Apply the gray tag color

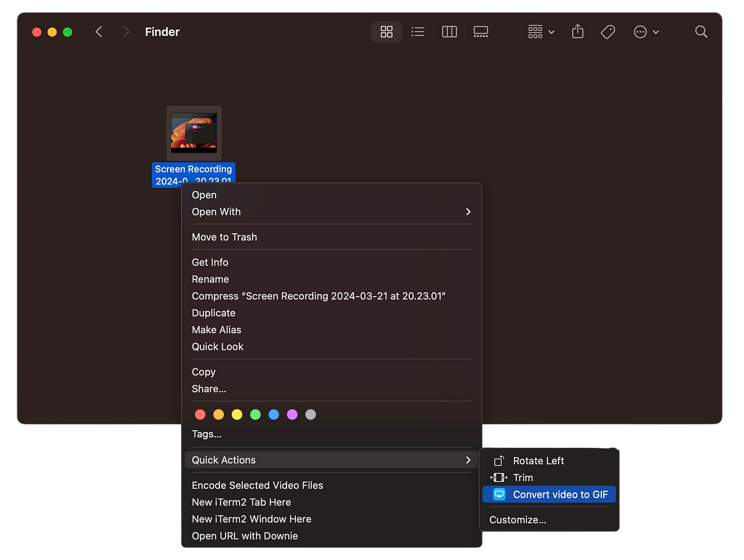(x=311, y=414)
